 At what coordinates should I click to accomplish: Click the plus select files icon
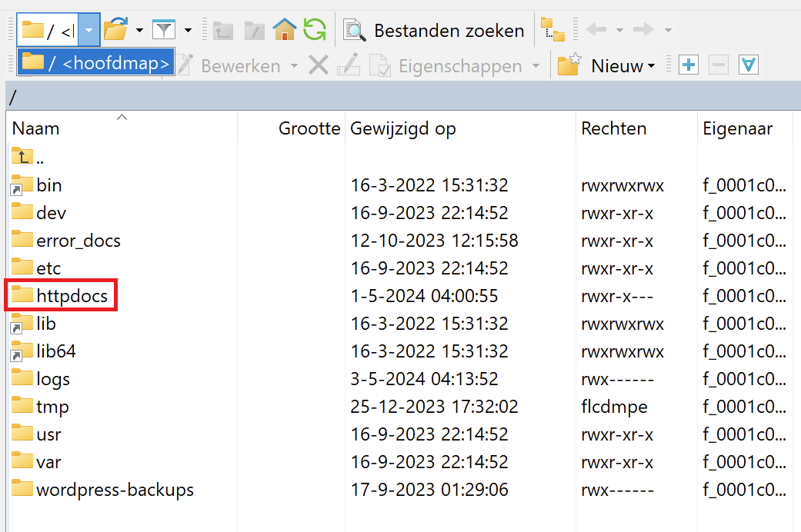coord(689,65)
